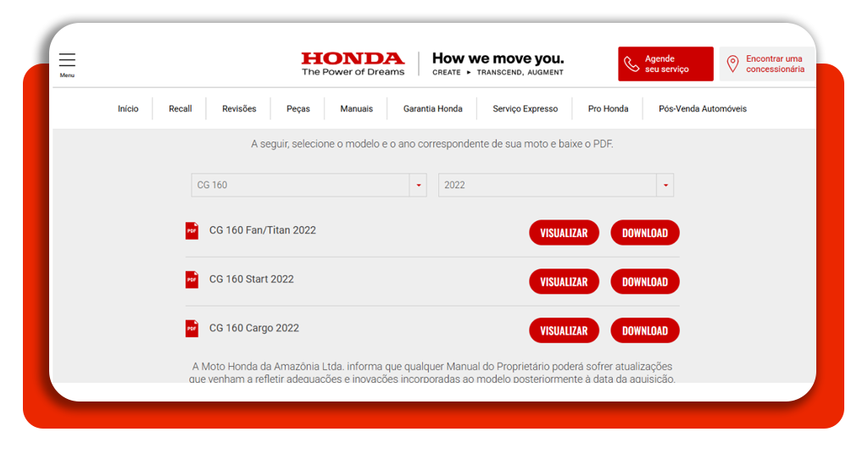Viewport: 868px width, 454px height.
Task: Click the arrow of the year selector
Action: coord(665,185)
